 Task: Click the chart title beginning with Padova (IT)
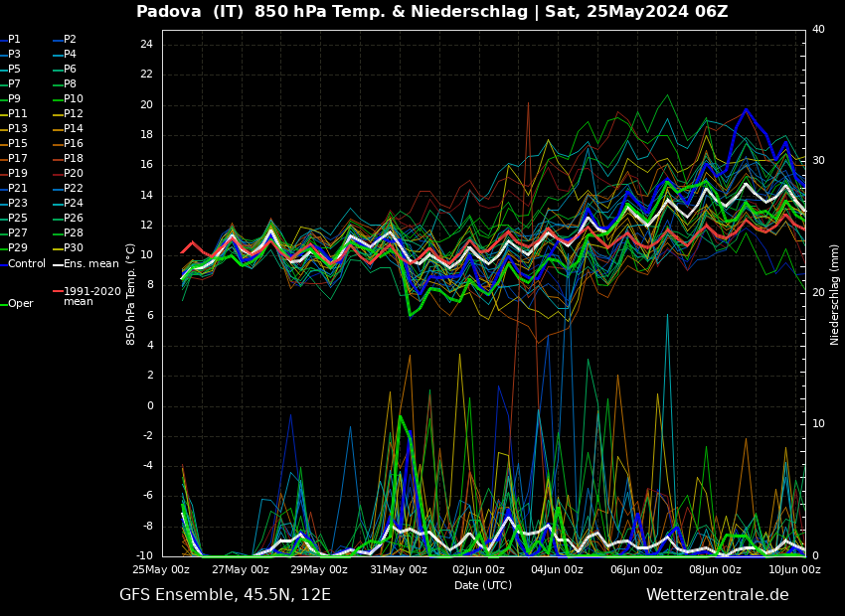pyautogui.click(x=431, y=11)
